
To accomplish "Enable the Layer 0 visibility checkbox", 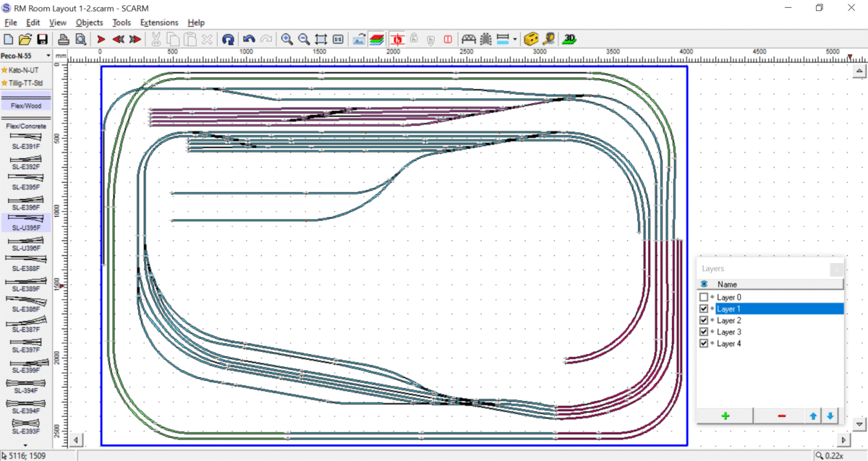I will (x=704, y=298).
